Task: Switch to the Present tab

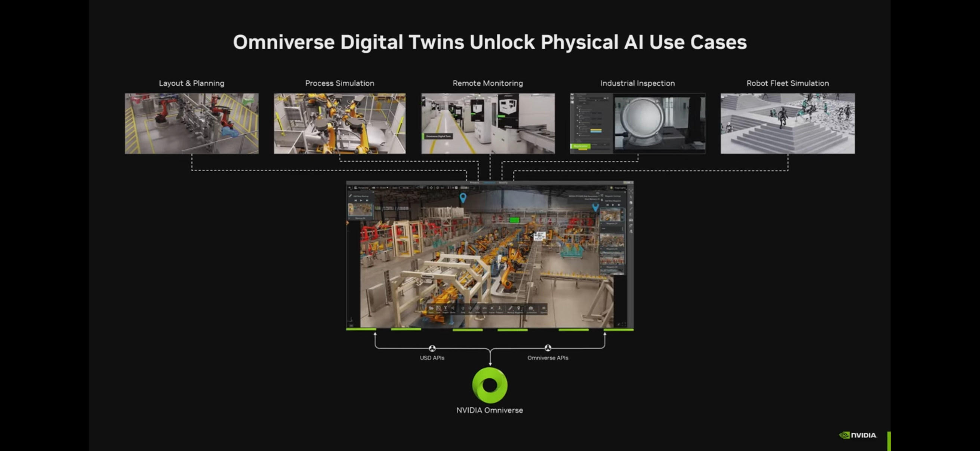Action: tap(474, 183)
